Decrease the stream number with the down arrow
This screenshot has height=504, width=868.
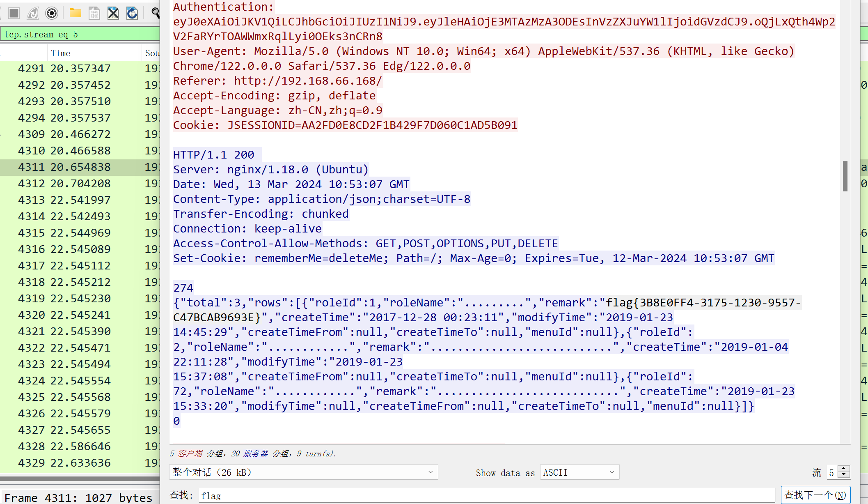(844, 476)
